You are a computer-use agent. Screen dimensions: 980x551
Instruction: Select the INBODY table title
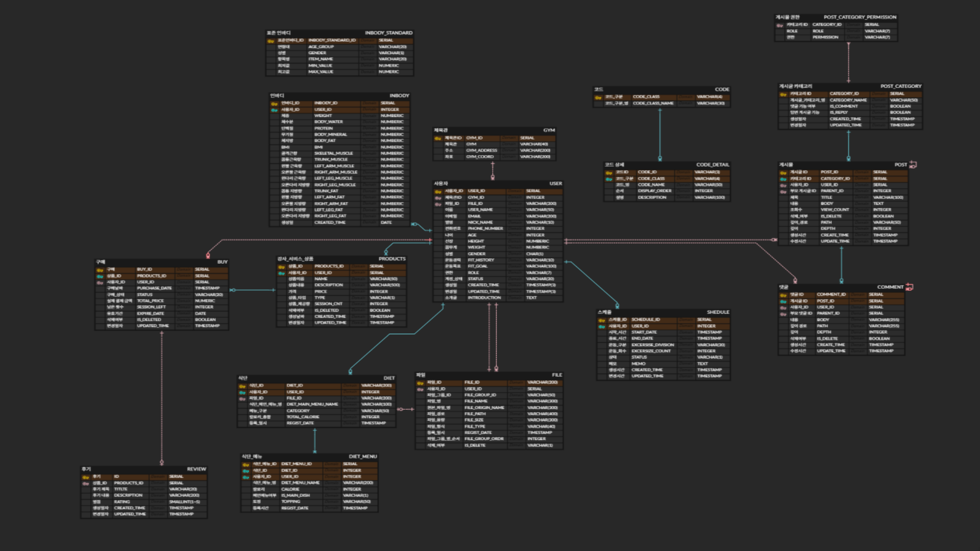tap(399, 95)
